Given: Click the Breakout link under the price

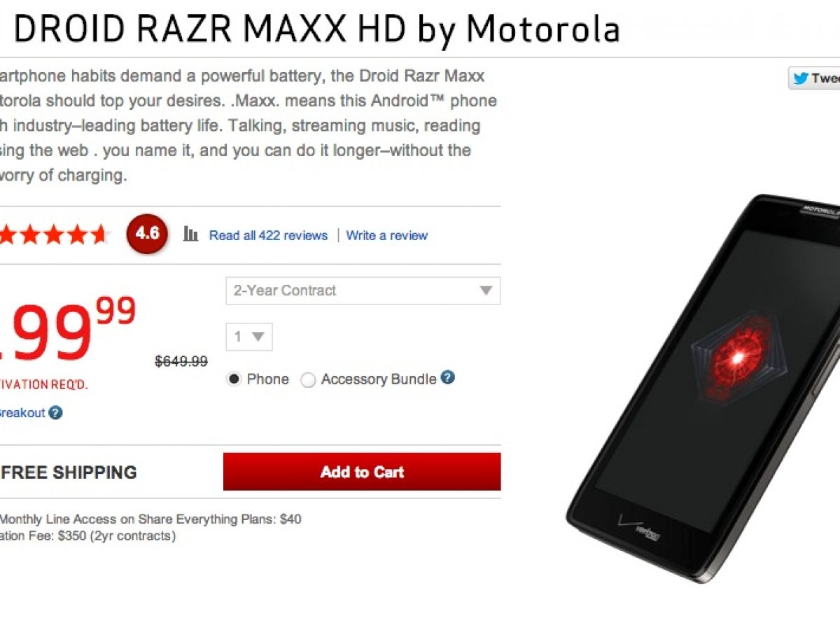Looking at the screenshot, I should (22, 413).
